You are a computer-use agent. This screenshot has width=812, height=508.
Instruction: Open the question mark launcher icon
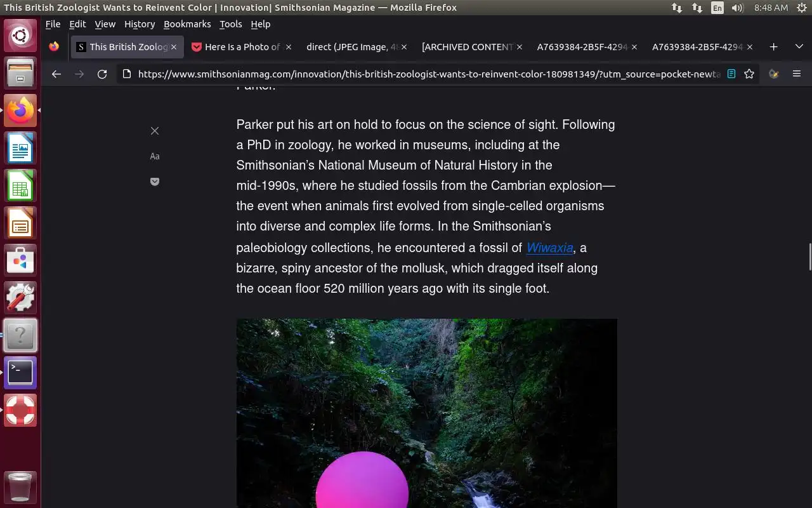20,335
